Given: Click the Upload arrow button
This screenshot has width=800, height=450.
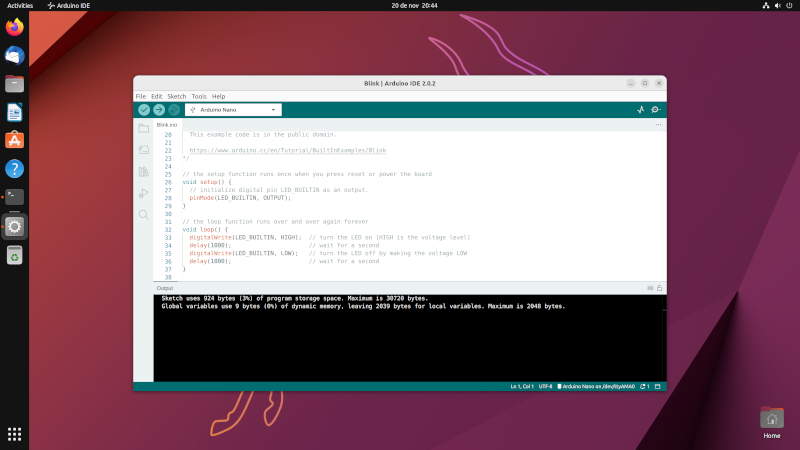Looking at the screenshot, I should pyautogui.click(x=159, y=110).
